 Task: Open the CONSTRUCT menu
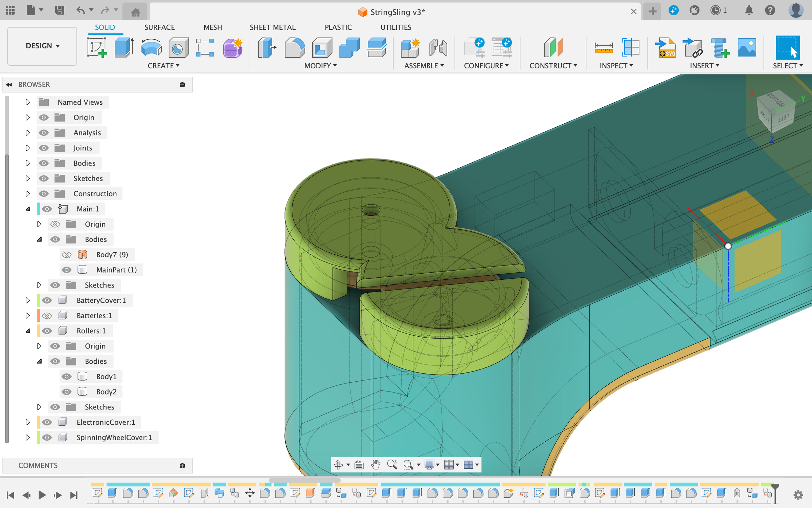coord(553,66)
